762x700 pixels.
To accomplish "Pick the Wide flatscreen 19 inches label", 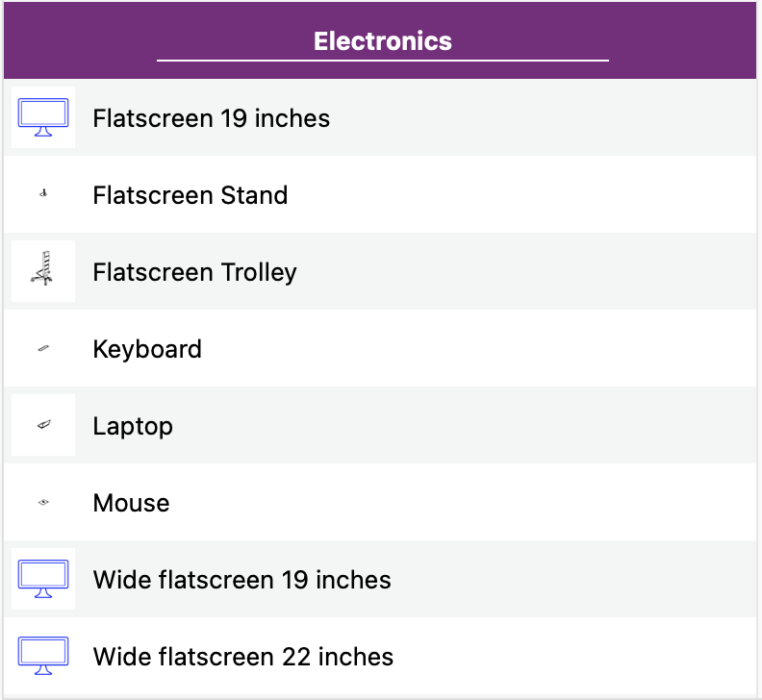I will pyautogui.click(x=241, y=580).
